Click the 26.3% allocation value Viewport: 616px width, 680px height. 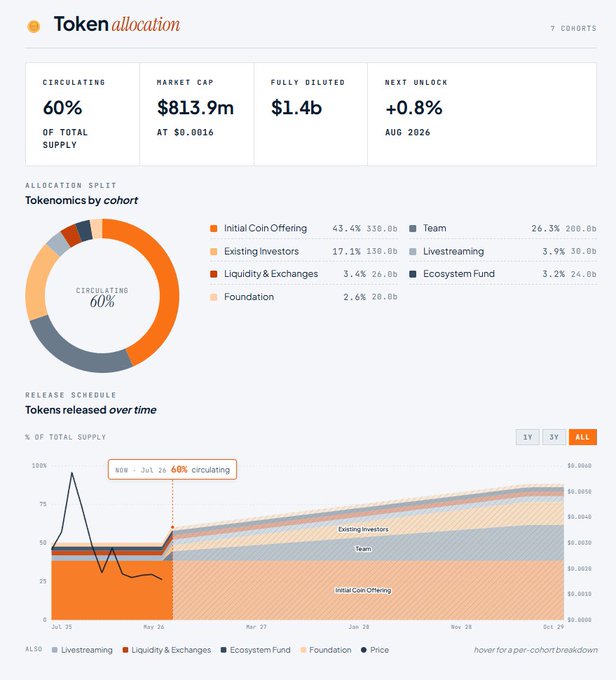[545, 229]
